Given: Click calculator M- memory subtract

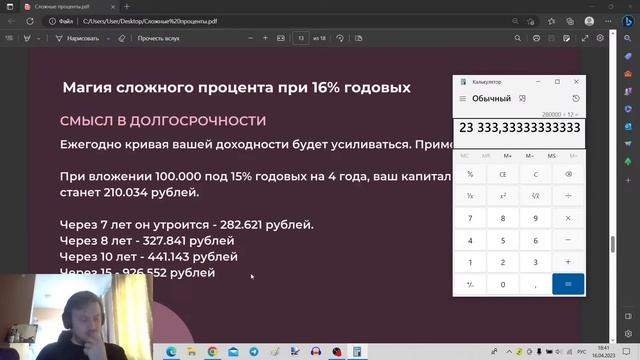Looking at the screenshot, I should [x=529, y=156].
